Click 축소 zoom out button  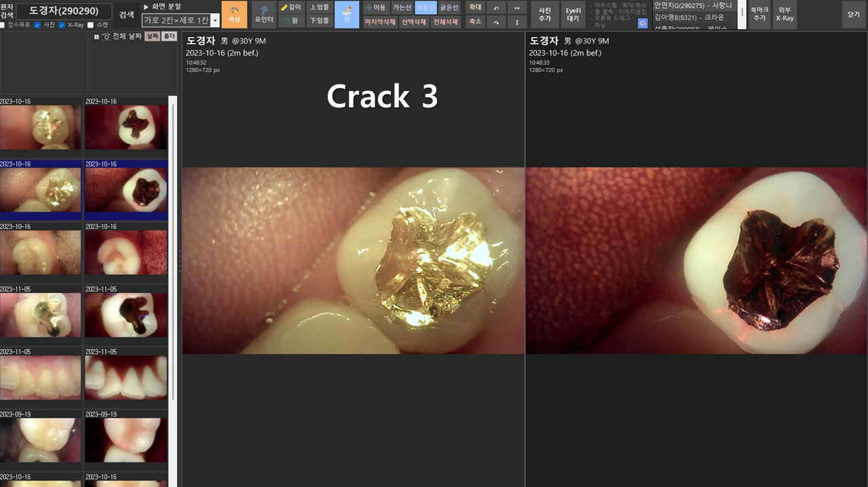475,22
